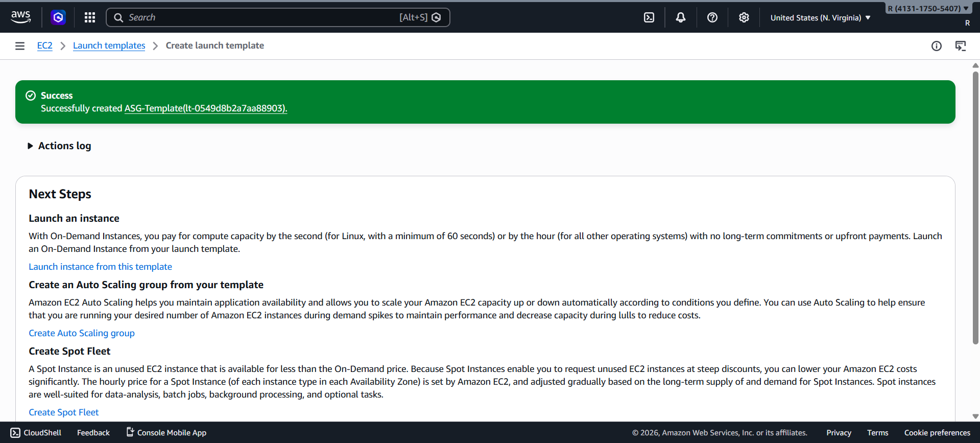The height and width of the screenshot is (443, 980).
Task: Click the Create an Auto Scaling group from your template heading
Action: pos(146,285)
